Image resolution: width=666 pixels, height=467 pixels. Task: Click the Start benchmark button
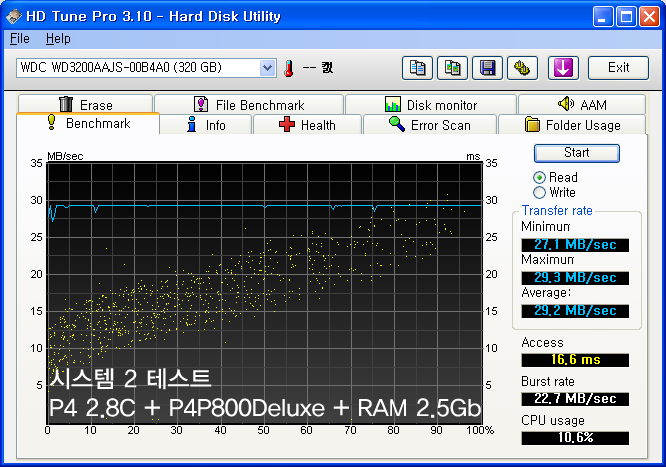pyautogui.click(x=576, y=153)
